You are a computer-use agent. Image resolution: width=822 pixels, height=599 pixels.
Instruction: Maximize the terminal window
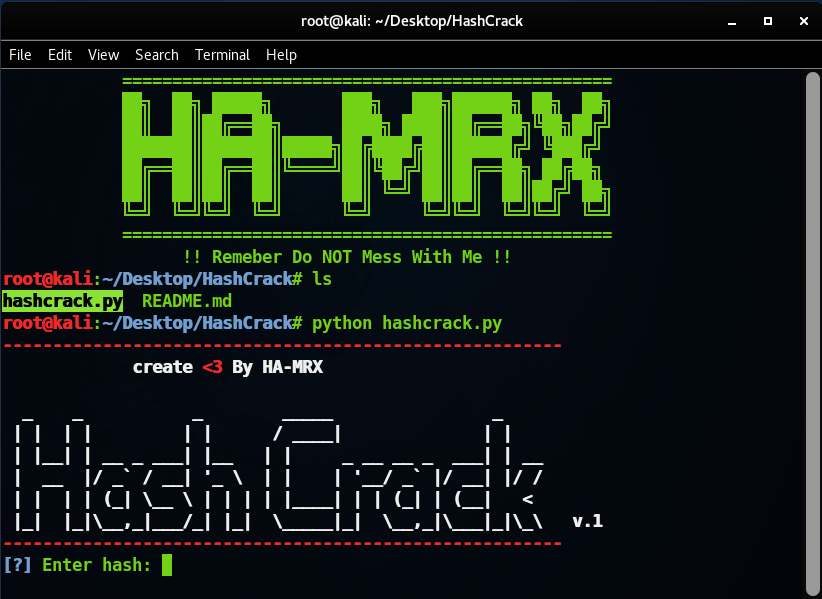click(767, 21)
